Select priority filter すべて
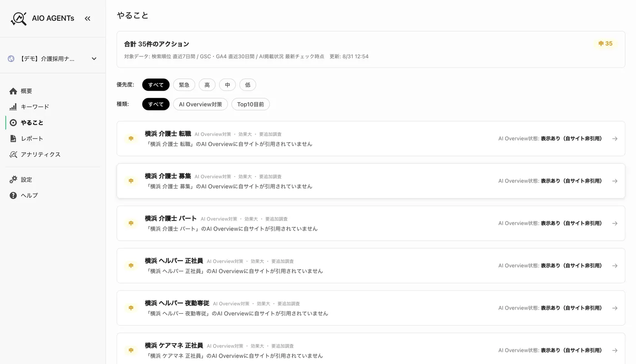 (156, 85)
